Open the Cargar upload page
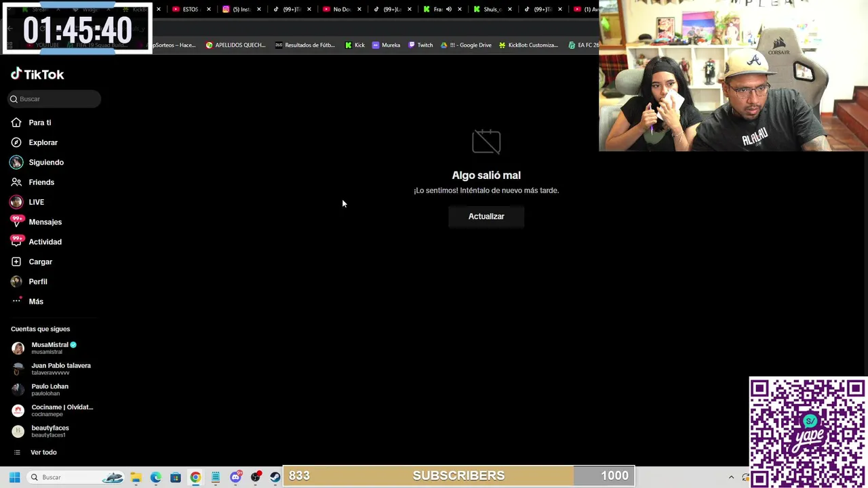The image size is (868, 488). [41, 262]
